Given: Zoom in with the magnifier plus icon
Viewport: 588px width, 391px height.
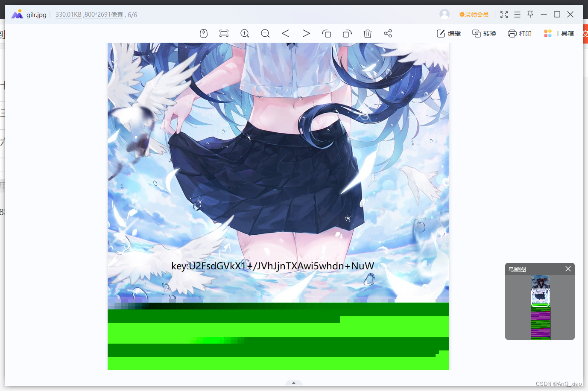Looking at the screenshot, I should pyautogui.click(x=245, y=33).
